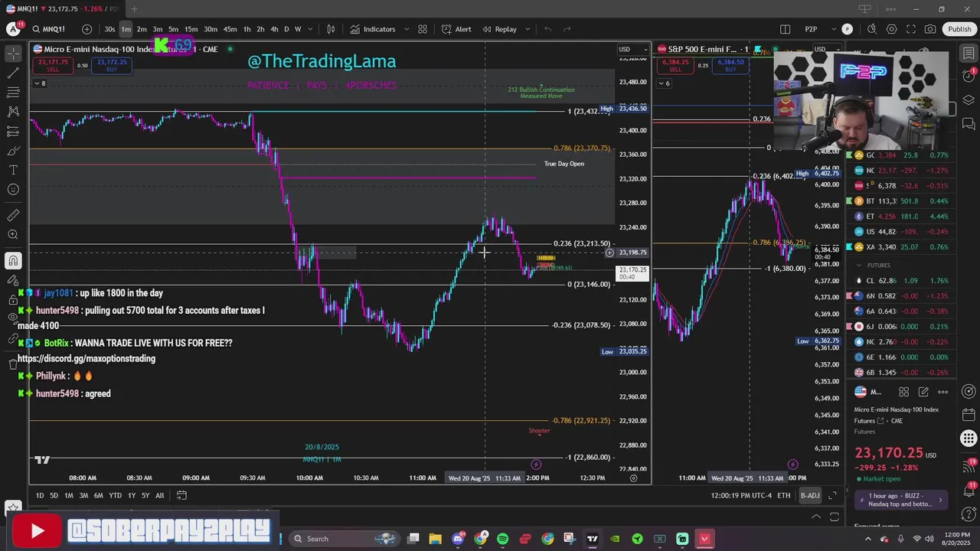Click the MNQ BUY 23,172.25 button
The width and height of the screenshot is (980, 551).
112,65
